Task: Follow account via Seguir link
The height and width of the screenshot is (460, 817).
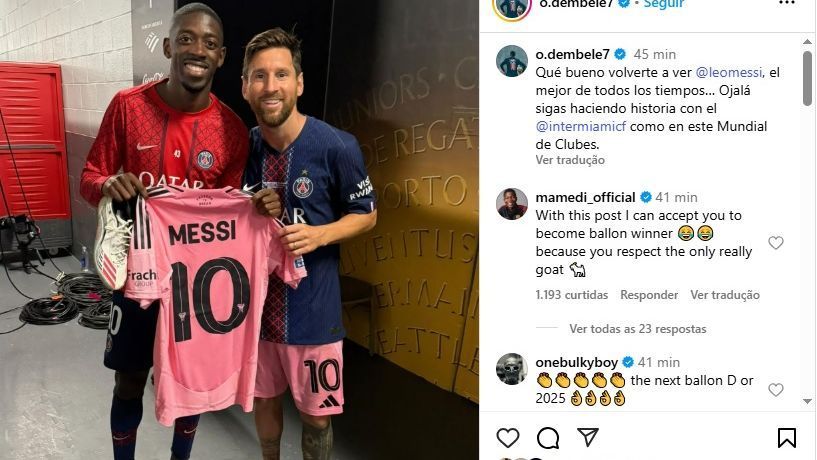Action: click(664, 4)
